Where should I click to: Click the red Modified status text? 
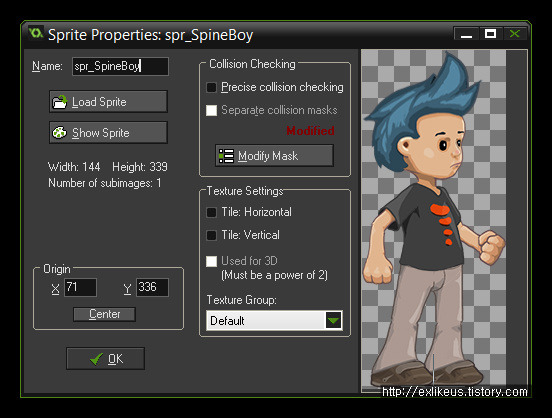pos(310,131)
